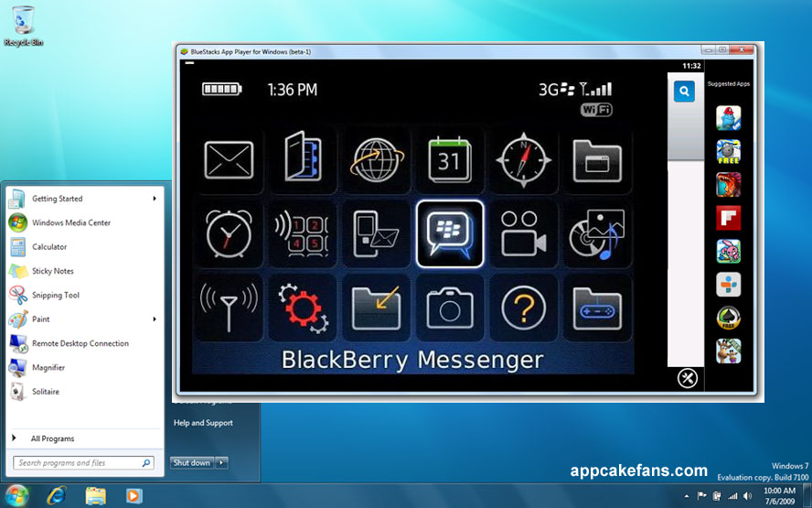Open Windows Explorer folder on taskbar
The width and height of the screenshot is (812, 508).
(x=95, y=496)
